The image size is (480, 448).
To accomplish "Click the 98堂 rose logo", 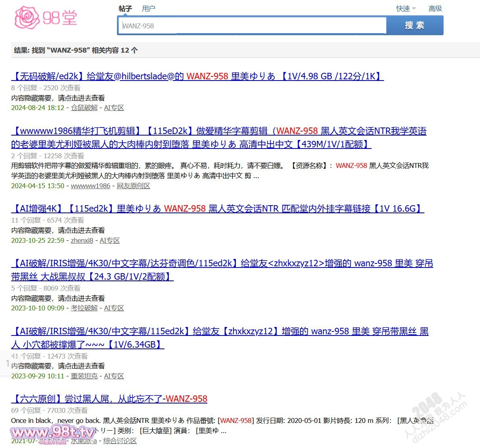I will (45, 17).
